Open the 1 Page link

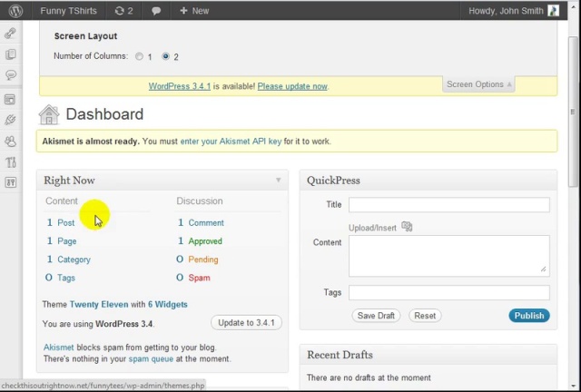(62, 241)
